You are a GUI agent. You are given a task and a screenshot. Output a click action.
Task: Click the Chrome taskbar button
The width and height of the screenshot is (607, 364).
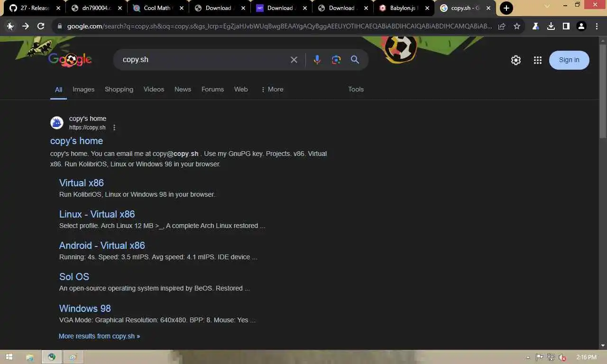[x=51, y=357]
